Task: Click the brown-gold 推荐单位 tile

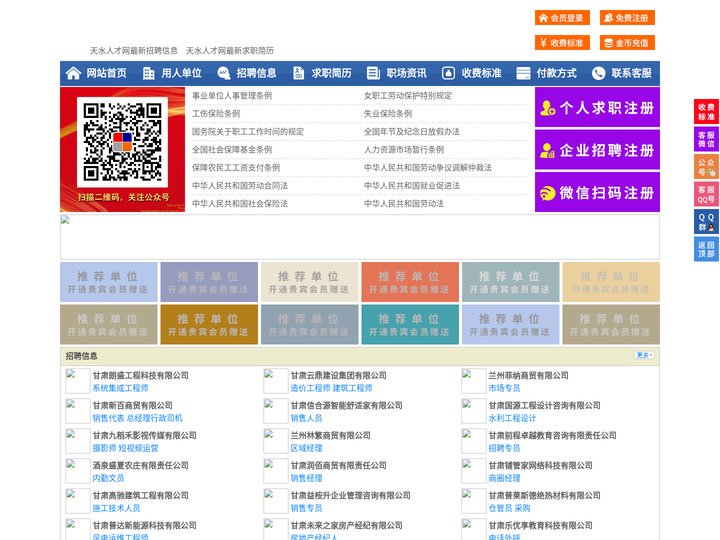Action: (209, 324)
